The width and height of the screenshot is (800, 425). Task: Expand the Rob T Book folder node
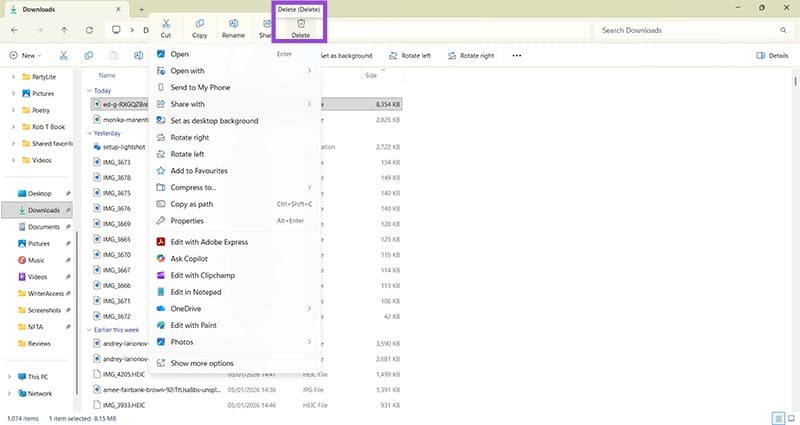13,127
